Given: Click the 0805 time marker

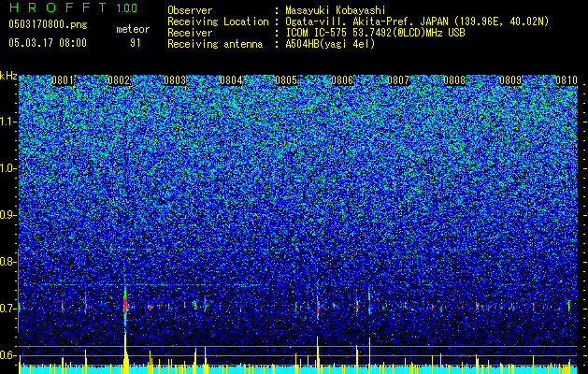Looking at the screenshot, I should pyautogui.click(x=286, y=80).
